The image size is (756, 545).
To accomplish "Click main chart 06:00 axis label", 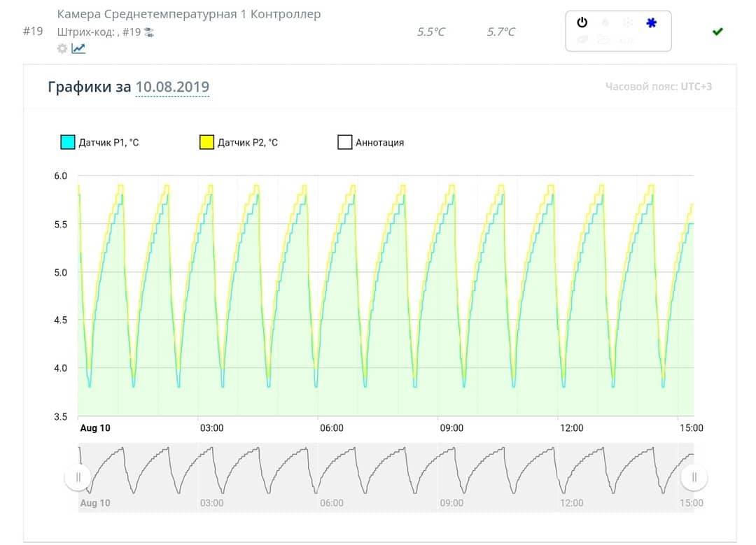I will (x=332, y=428).
